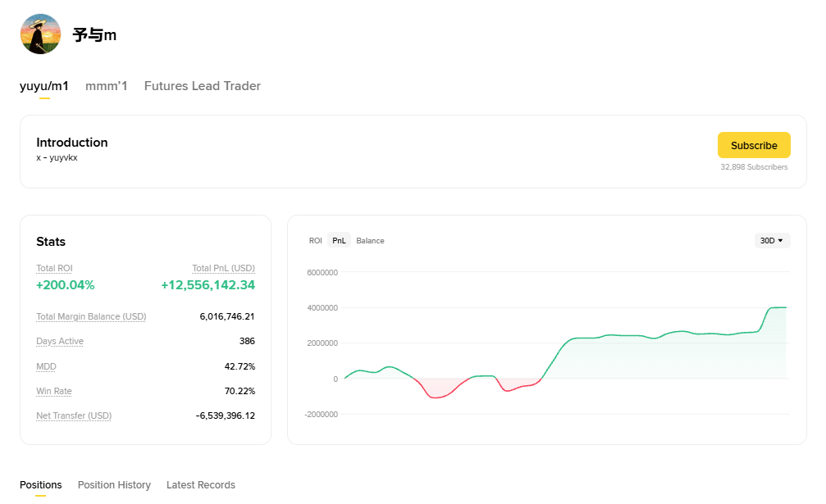826x504 pixels.
Task: Select the yuyu/m1 portfolio tab
Action: pyautogui.click(x=44, y=86)
